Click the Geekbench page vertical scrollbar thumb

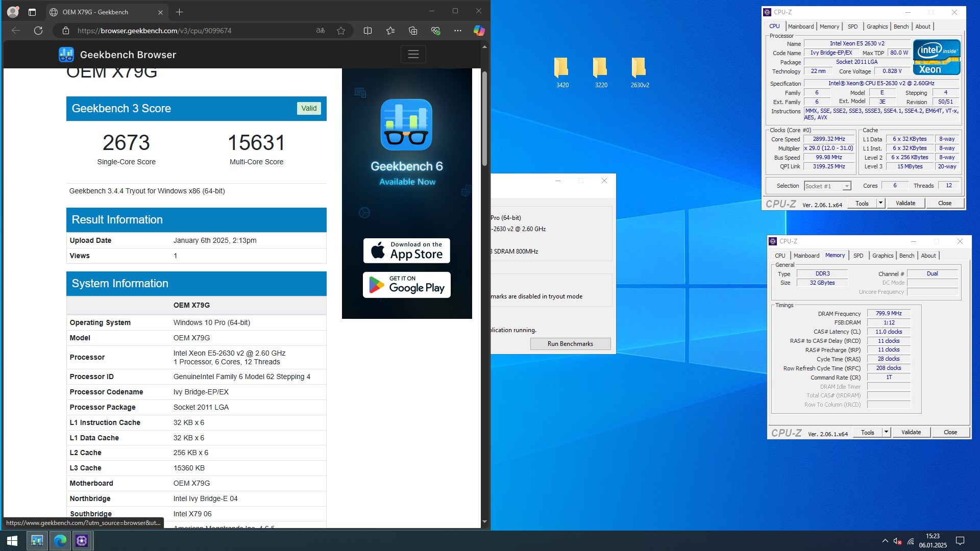pos(484,118)
